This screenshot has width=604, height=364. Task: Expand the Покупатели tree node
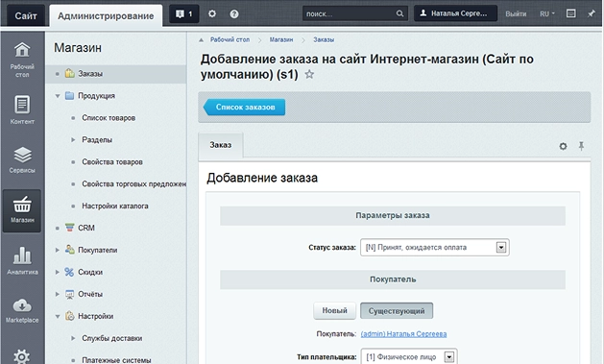[58, 250]
